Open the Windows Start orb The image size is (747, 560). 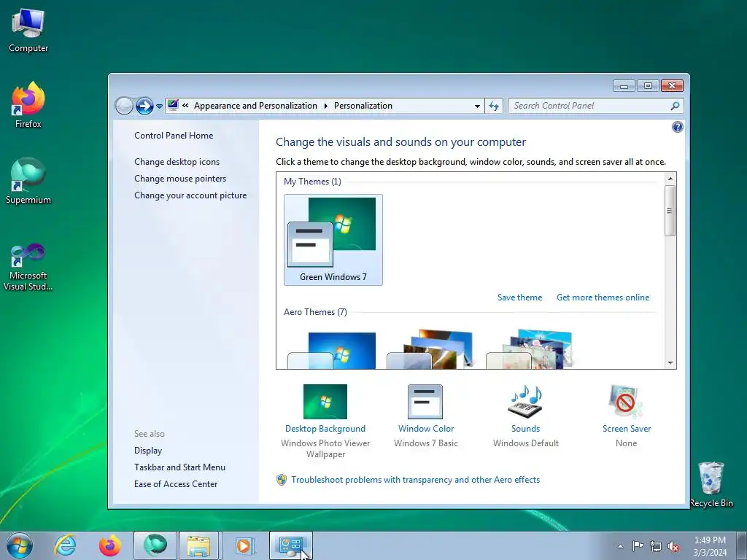20,545
